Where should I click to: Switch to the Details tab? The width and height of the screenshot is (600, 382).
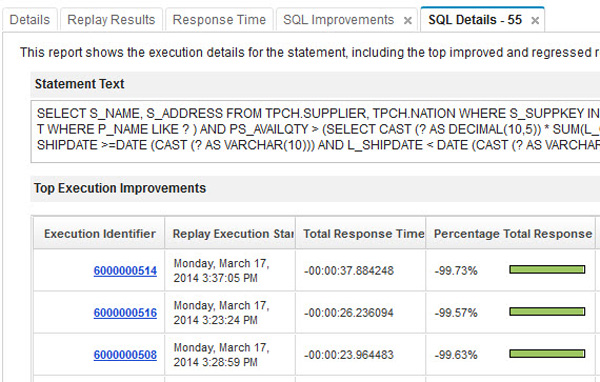coord(30,20)
